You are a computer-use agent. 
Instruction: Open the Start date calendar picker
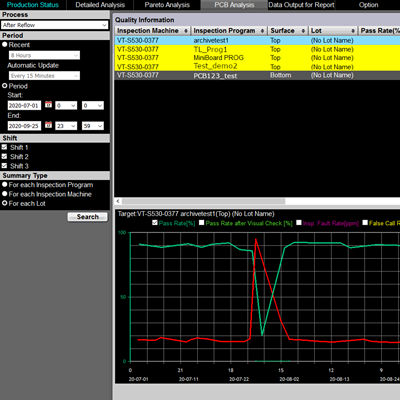(48, 105)
